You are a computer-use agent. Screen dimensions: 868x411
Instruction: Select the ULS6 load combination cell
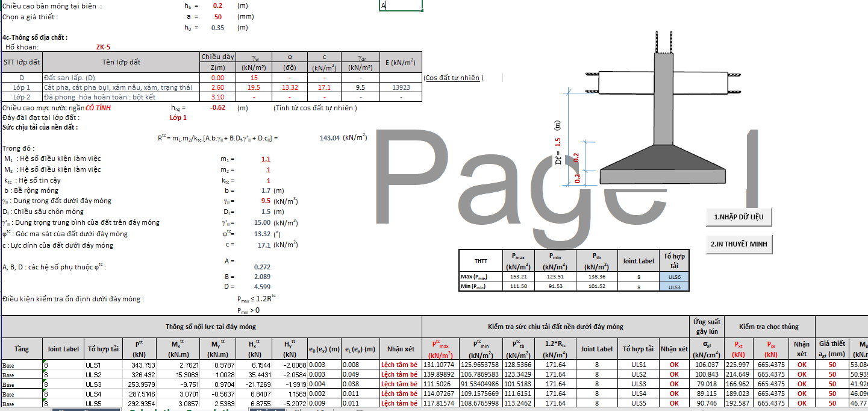pyautogui.click(x=673, y=277)
